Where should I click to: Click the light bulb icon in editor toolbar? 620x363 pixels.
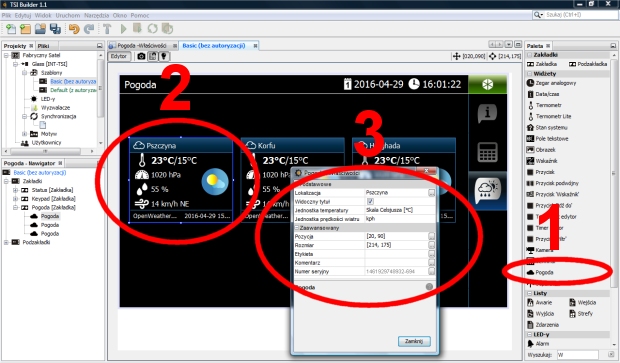(x=164, y=57)
